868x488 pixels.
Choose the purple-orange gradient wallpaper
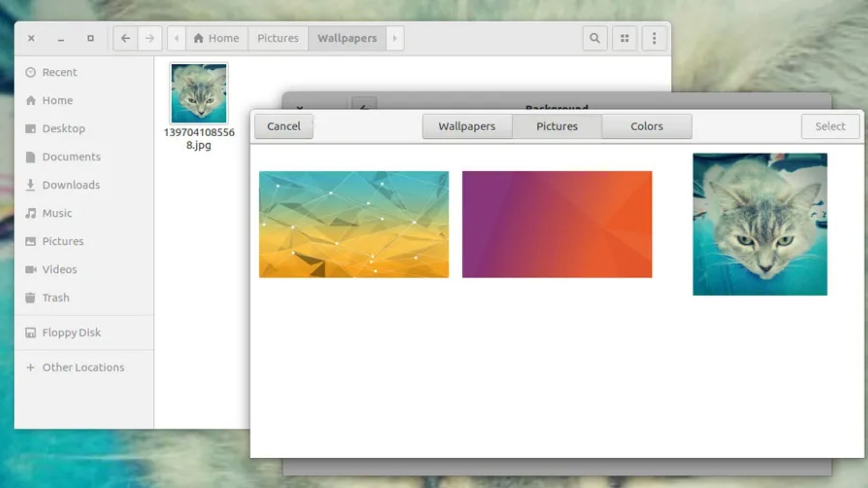pyautogui.click(x=557, y=224)
